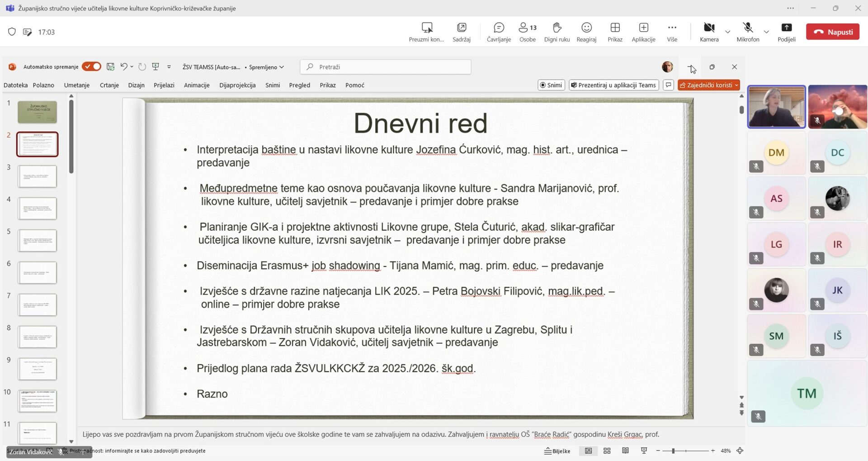Open the Animacije tab
The image size is (868, 461).
(x=197, y=85)
